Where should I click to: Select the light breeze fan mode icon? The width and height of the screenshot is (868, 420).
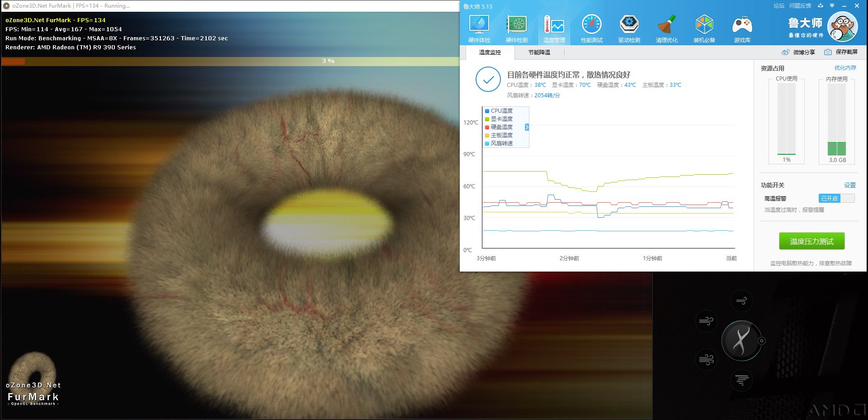tap(741, 301)
